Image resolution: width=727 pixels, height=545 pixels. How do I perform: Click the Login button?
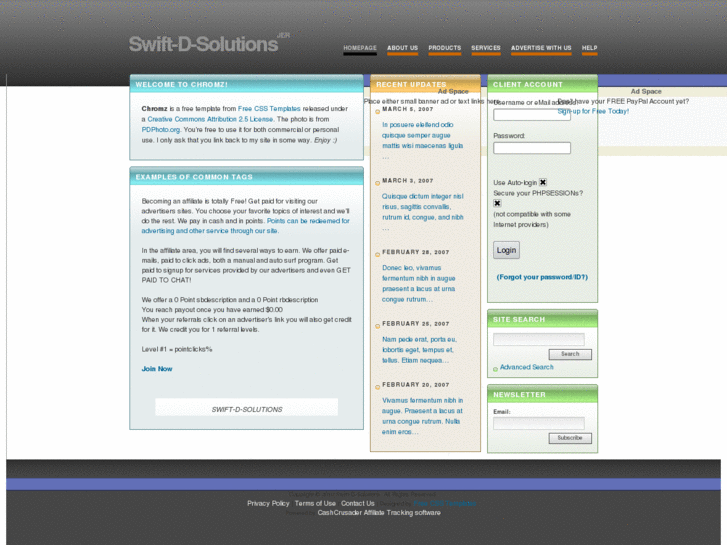(506, 250)
